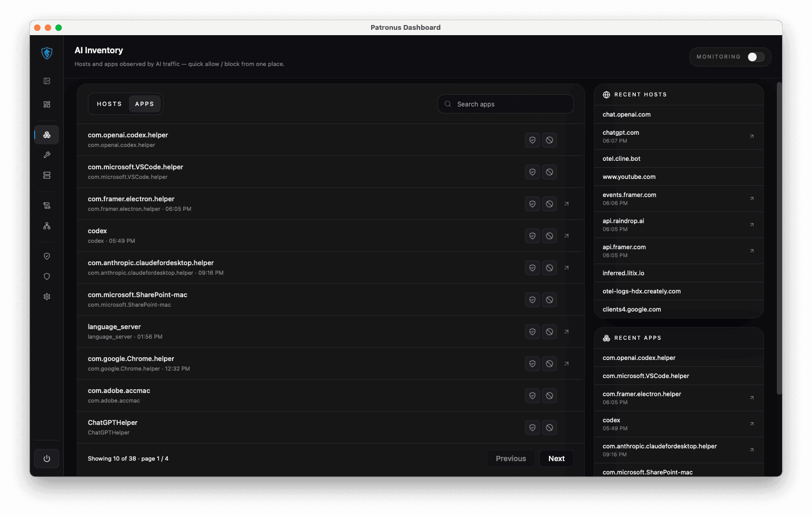Allow the codex app with shield icon
Viewport: 812px width, 516px height.
(x=532, y=236)
